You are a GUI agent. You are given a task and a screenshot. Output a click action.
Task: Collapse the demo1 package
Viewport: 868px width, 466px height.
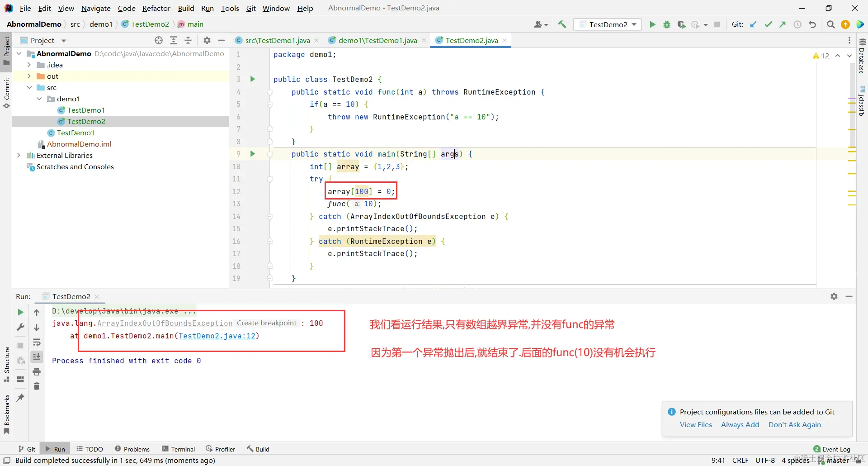tap(40, 99)
